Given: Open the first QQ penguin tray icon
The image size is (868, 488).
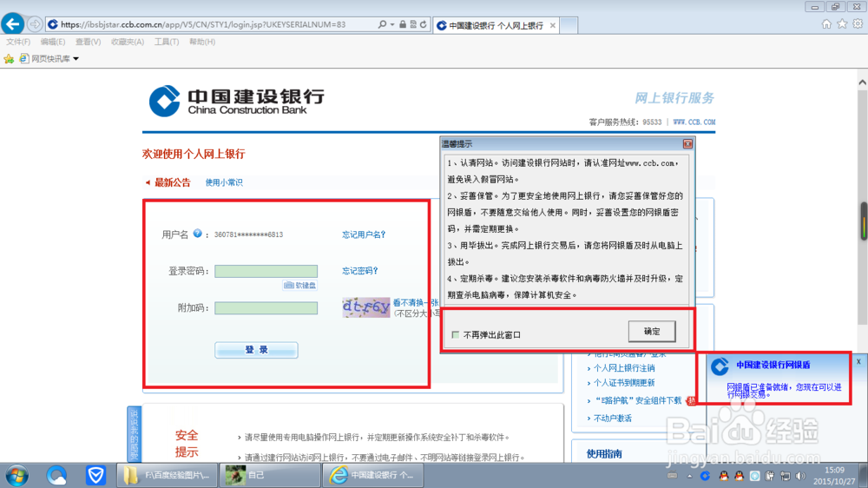Looking at the screenshot, I should point(724,476).
